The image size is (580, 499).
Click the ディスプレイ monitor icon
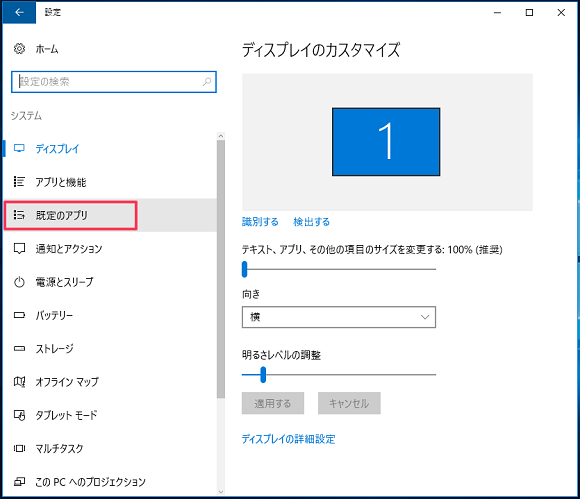tap(19, 148)
